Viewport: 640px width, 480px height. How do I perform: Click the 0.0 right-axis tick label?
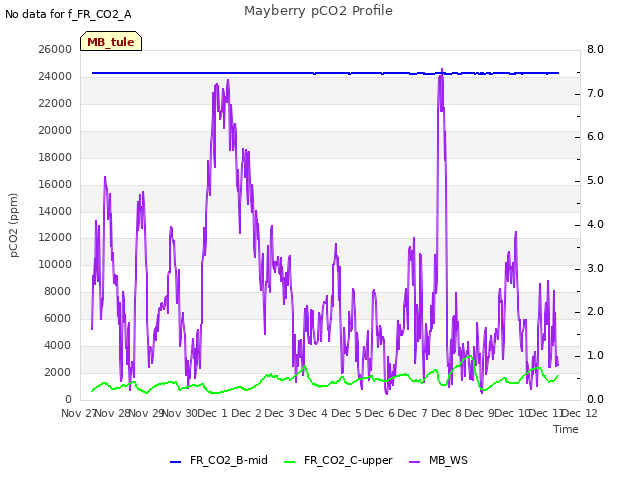pos(595,400)
